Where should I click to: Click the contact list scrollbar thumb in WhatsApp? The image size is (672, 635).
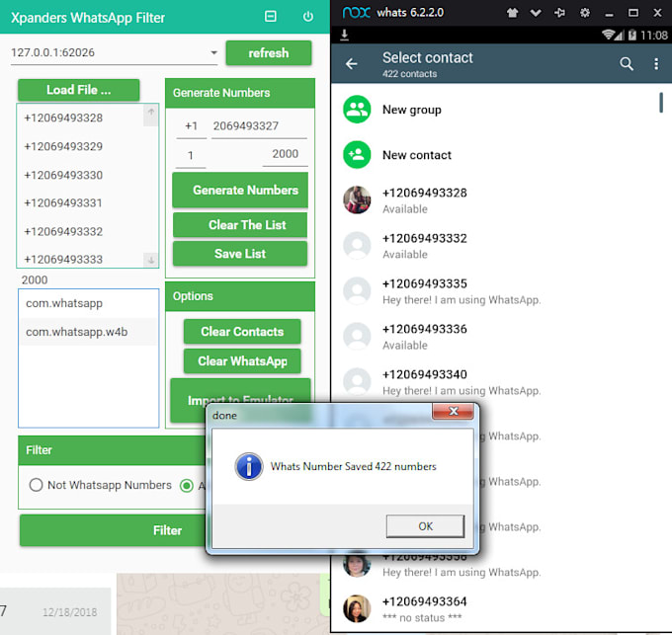pos(661,103)
